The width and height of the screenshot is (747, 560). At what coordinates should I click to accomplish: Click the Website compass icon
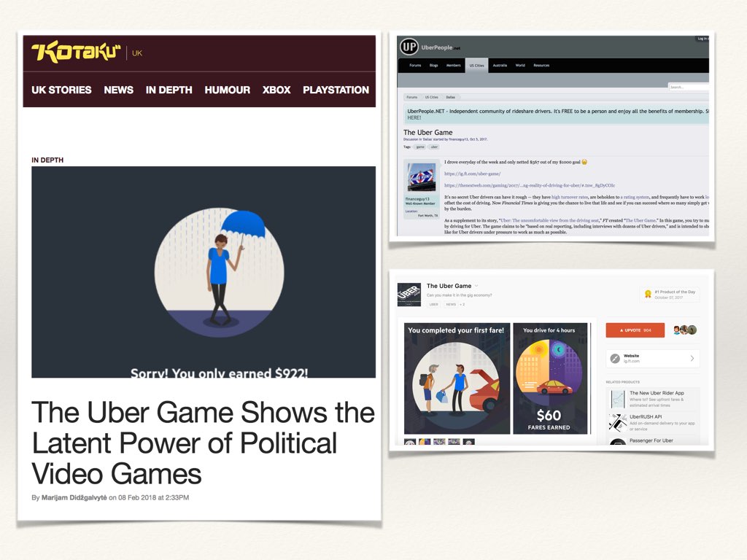[616, 359]
